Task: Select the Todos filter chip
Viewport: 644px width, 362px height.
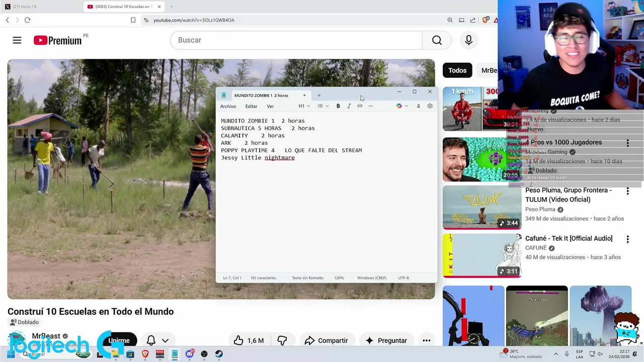Action: pos(457,70)
